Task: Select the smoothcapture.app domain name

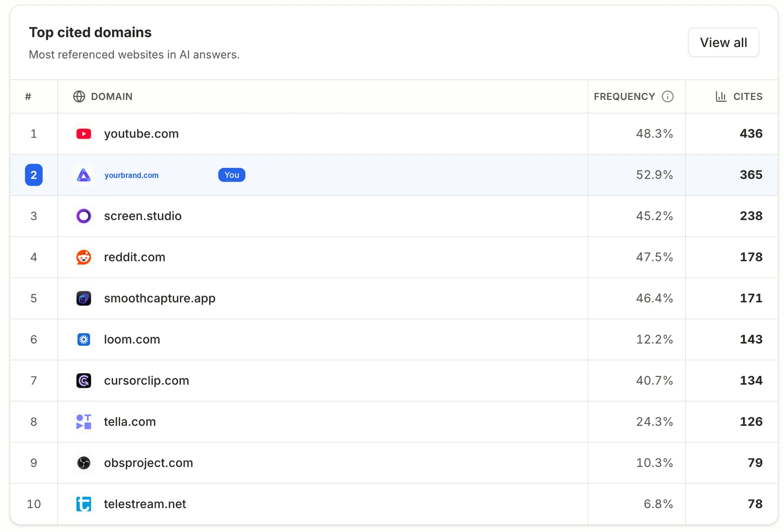Action: (160, 298)
